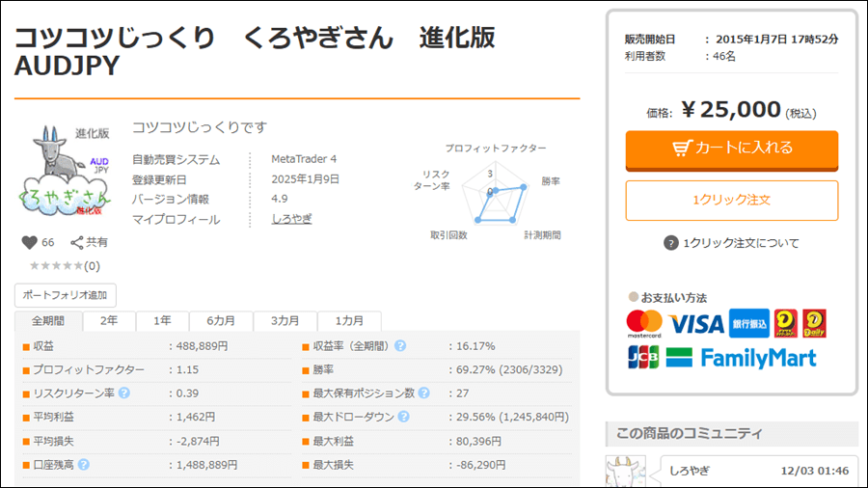Click the help icon beside 最大保有ポジション数

pyautogui.click(x=424, y=393)
